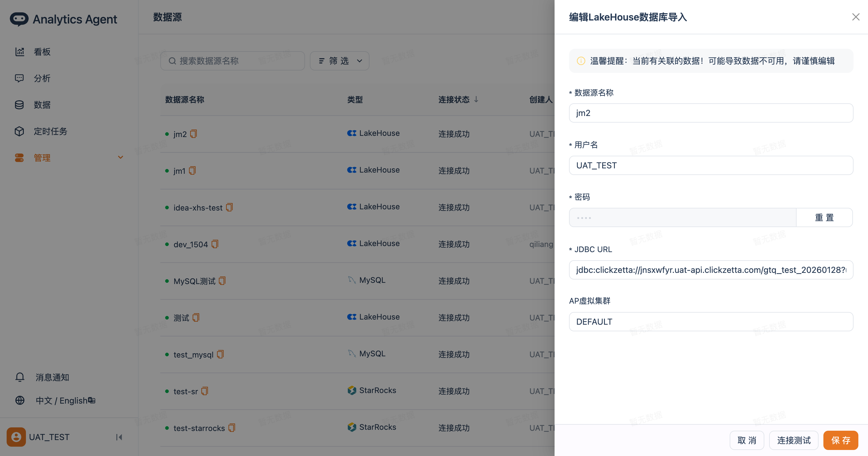Screen dimensions: 868x456
Task: Copy the 测试 data source name icon
Action: click(x=196, y=317)
